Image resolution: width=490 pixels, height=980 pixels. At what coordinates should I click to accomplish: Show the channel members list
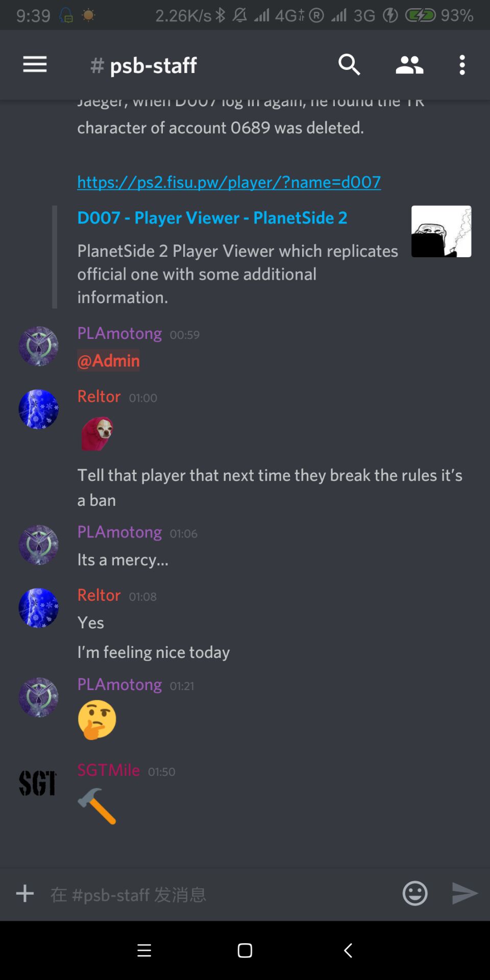[409, 65]
